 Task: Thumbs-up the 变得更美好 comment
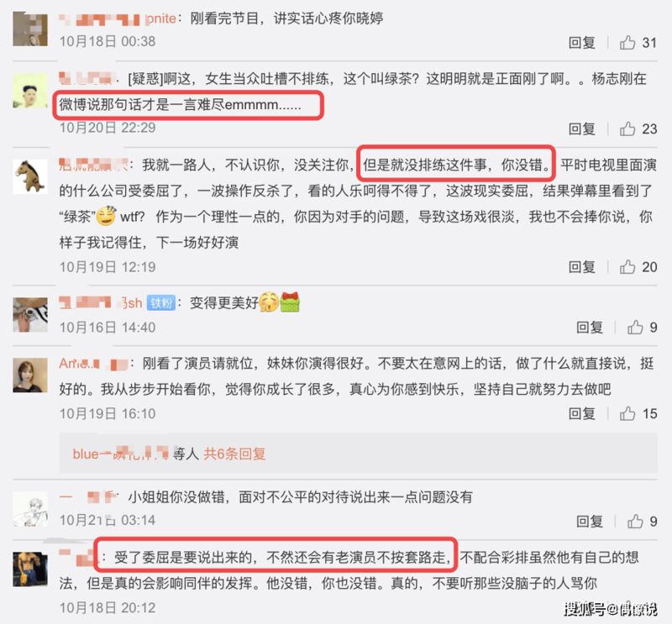point(635,328)
